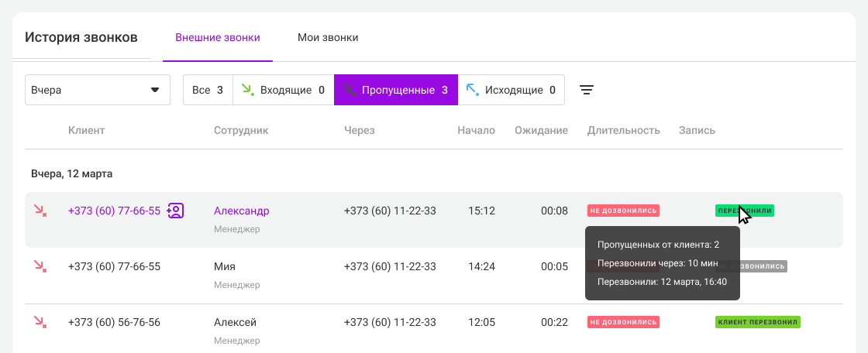Select the Пропущенные calls filter
The width and height of the screenshot is (868, 353).
(395, 90)
